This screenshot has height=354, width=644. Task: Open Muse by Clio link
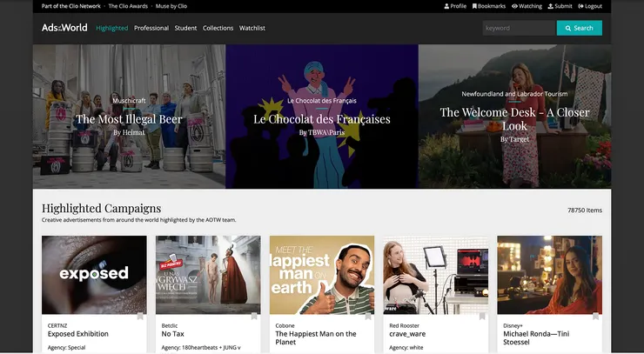click(171, 6)
